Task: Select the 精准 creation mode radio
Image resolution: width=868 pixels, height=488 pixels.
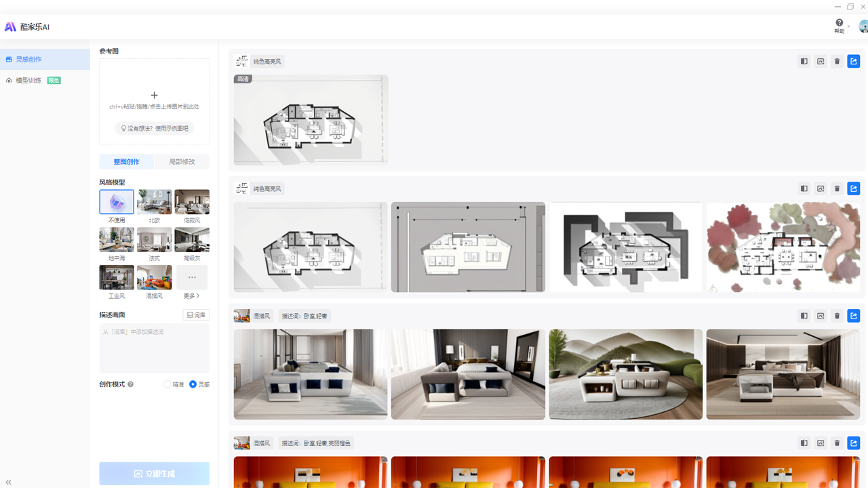Action: click(167, 384)
